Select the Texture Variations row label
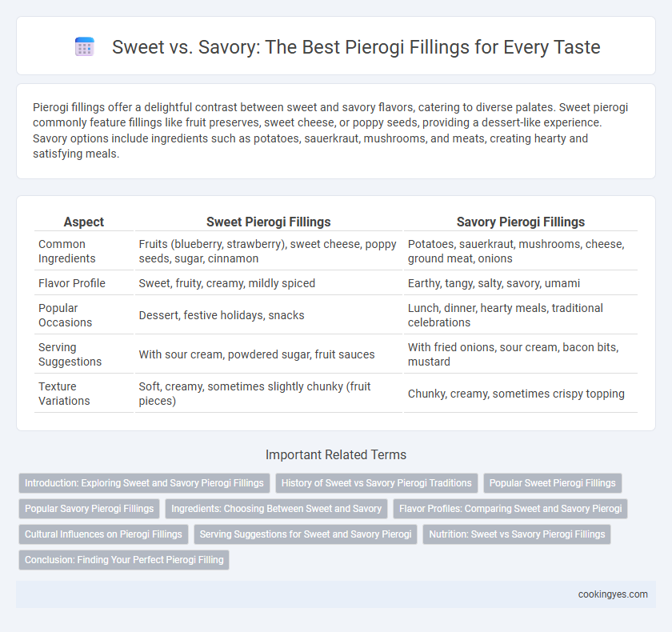The height and width of the screenshot is (632, 672). [64, 394]
